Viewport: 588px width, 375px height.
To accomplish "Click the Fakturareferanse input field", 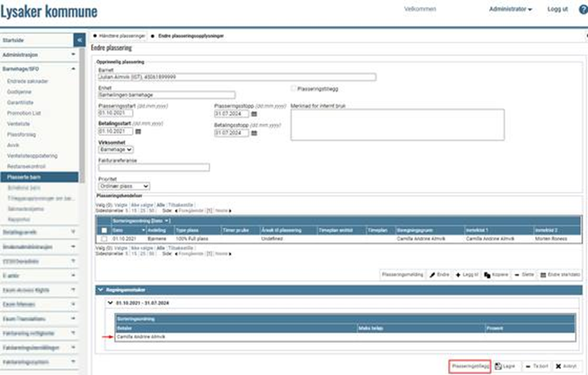I will click(154, 168).
